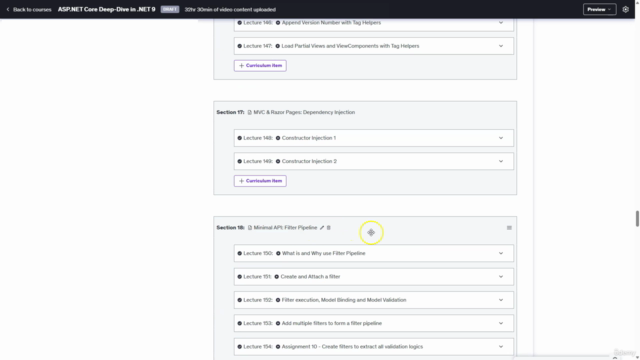Expand Lecture 146 details chevron
The width and height of the screenshot is (640, 360).
[501, 23]
